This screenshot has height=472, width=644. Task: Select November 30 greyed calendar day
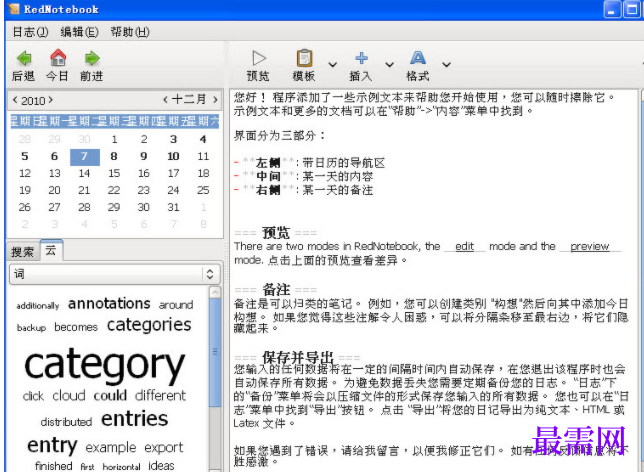(84, 140)
